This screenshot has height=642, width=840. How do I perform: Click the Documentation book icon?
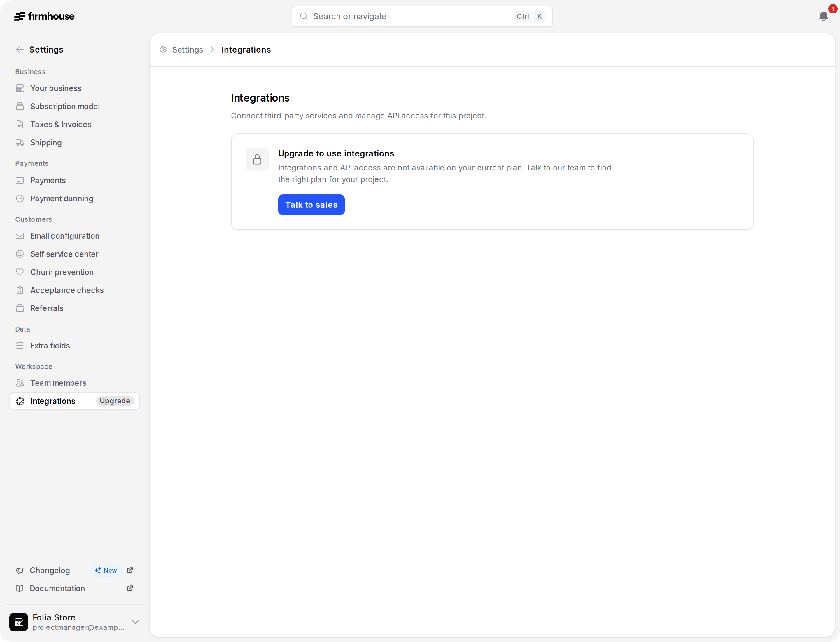20,589
